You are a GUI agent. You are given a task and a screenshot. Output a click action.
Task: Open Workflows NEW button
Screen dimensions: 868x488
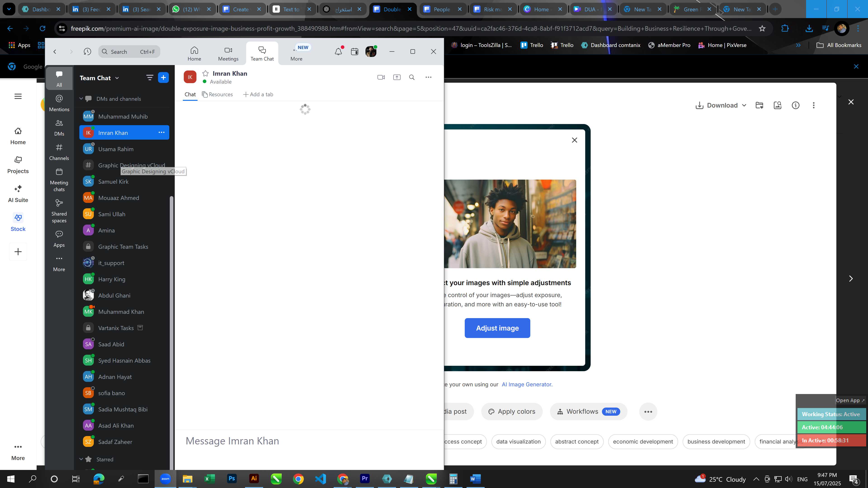point(588,412)
